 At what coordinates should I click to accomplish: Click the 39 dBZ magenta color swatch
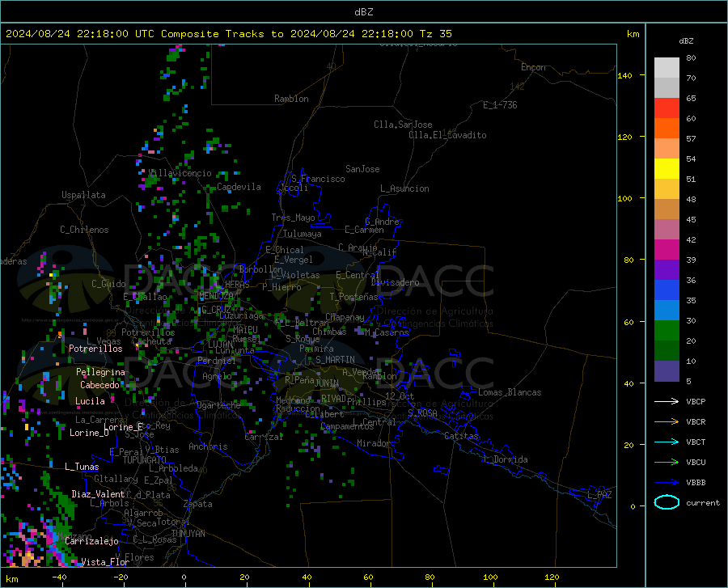pos(667,249)
